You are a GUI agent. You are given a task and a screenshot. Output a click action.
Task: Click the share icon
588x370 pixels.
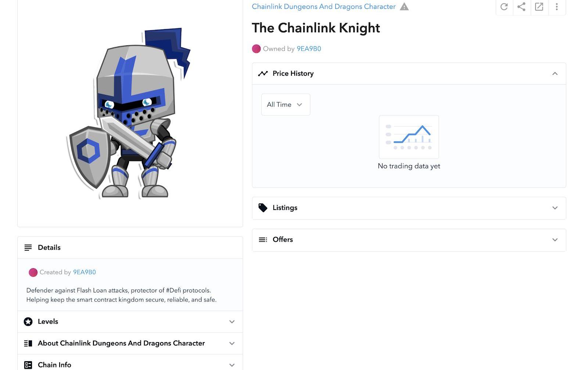click(x=521, y=7)
